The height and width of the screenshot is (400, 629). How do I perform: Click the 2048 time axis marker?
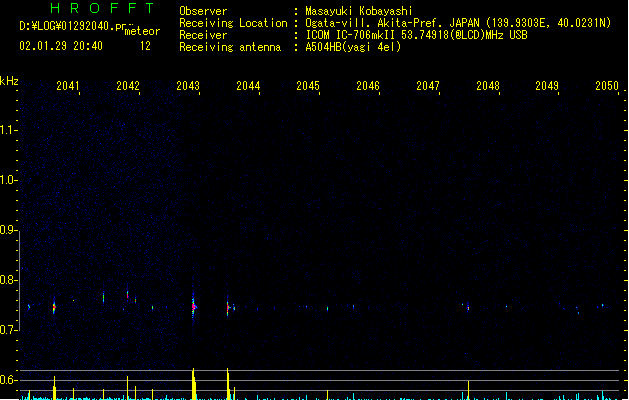pyautogui.click(x=488, y=85)
